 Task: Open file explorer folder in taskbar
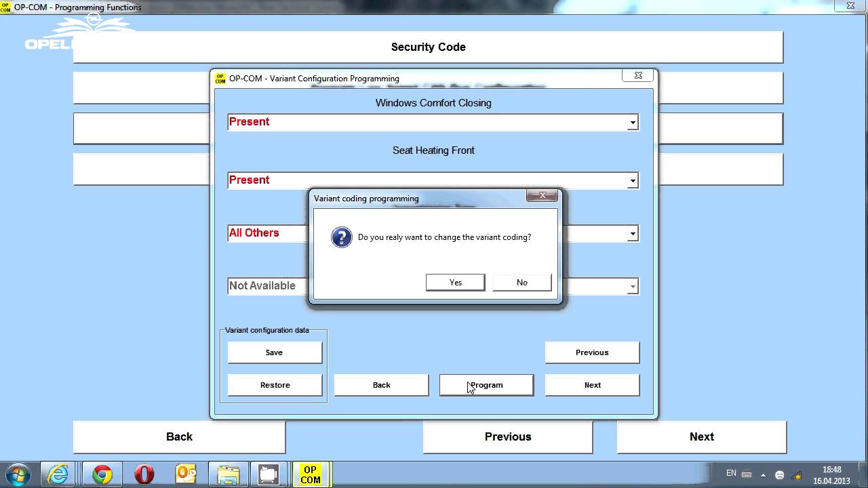point(228,474)
